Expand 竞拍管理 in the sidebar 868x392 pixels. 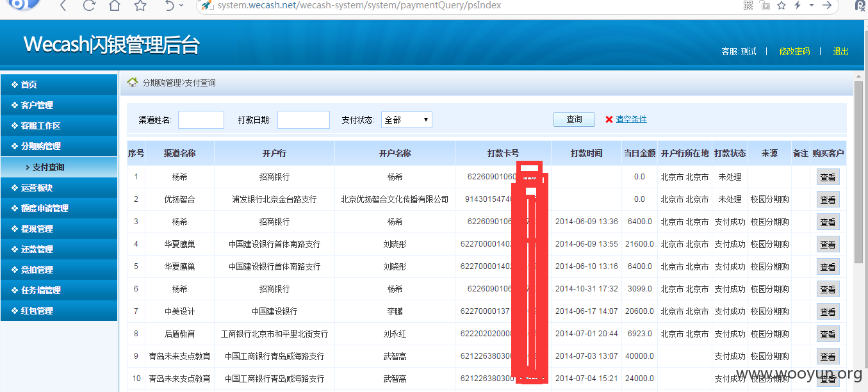point(59,270)
